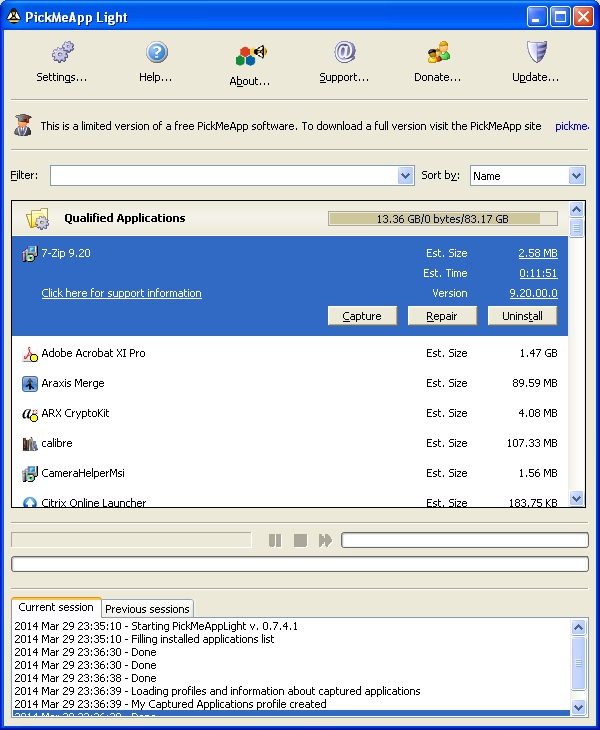Viewport: 600px width, 730px height.
Task: Select the calibre row
Action: click(290, 443)
